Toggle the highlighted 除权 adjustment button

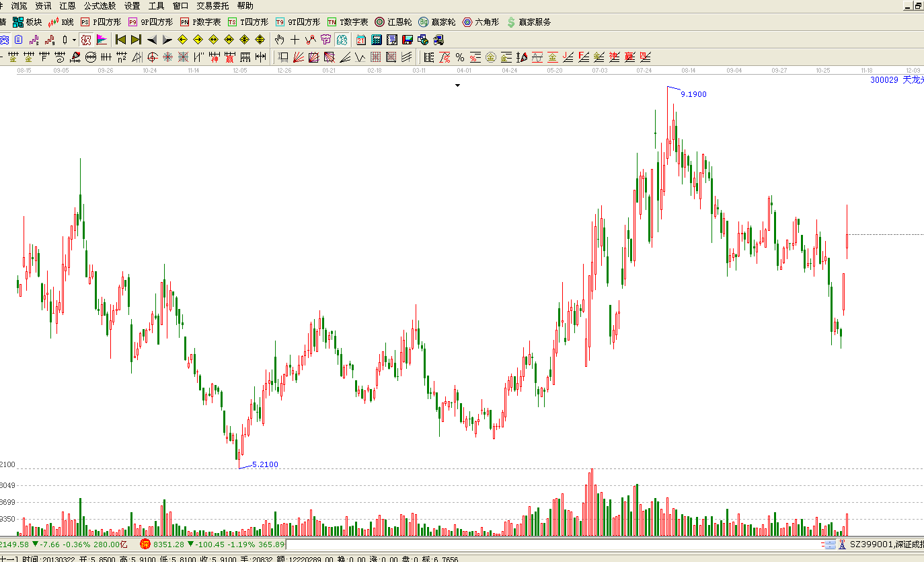pyautogui.click(x=85, y=40)
